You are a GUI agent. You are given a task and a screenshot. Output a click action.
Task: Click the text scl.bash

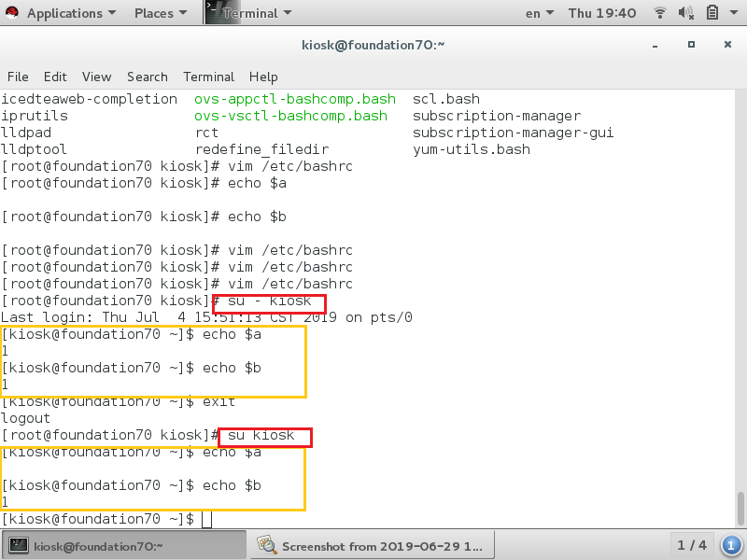coord(446,99)
